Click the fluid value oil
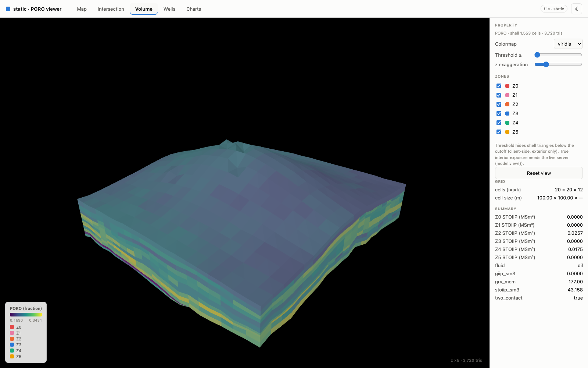This screenshot has width=588, height=368. 580,265
